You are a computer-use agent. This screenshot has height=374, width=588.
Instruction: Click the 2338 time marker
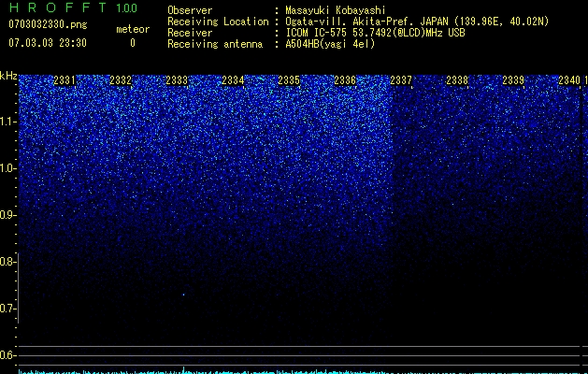[457, 80]
